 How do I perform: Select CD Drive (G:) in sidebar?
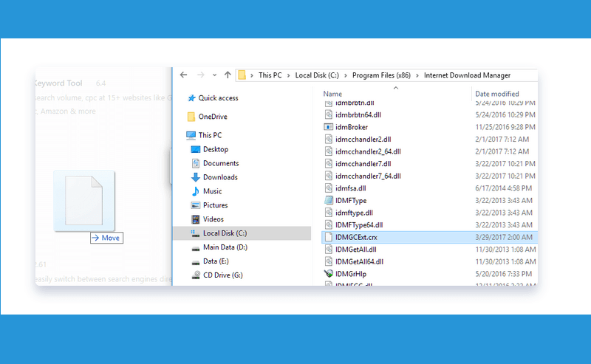point(223,275)
